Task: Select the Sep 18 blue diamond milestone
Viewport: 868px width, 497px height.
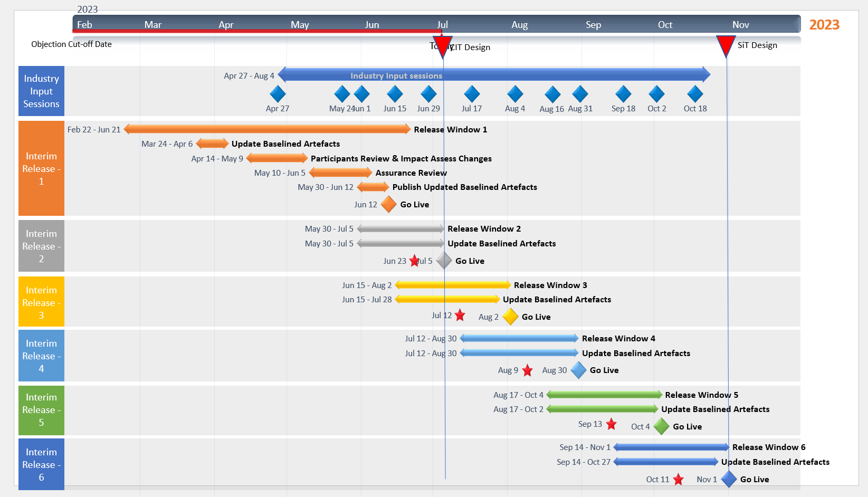Action: (x=623, y=94)
